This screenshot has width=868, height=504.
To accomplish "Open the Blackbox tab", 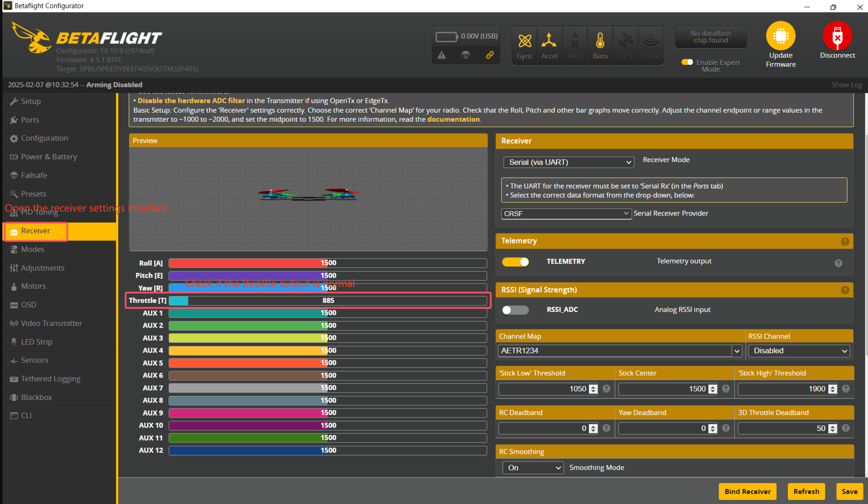I will 59,397.
